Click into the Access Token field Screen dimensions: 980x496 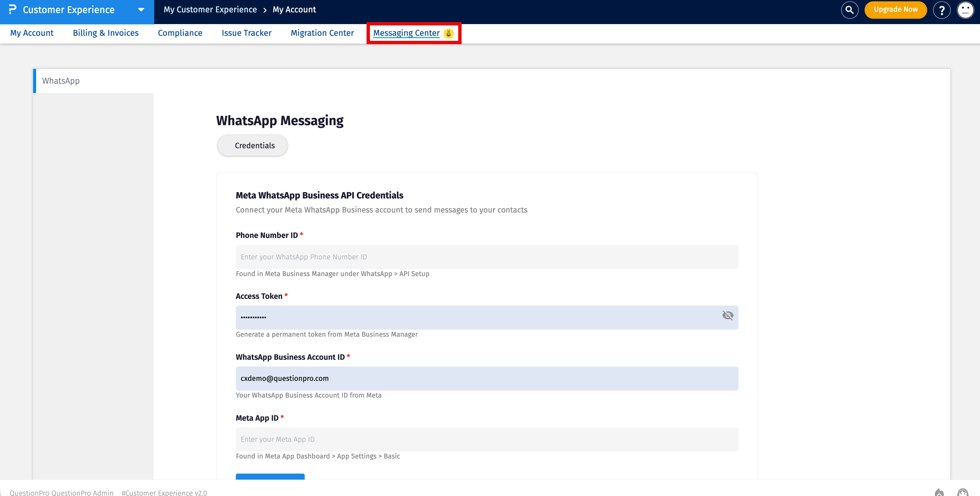pyautogui.click(x=487, y=318)
